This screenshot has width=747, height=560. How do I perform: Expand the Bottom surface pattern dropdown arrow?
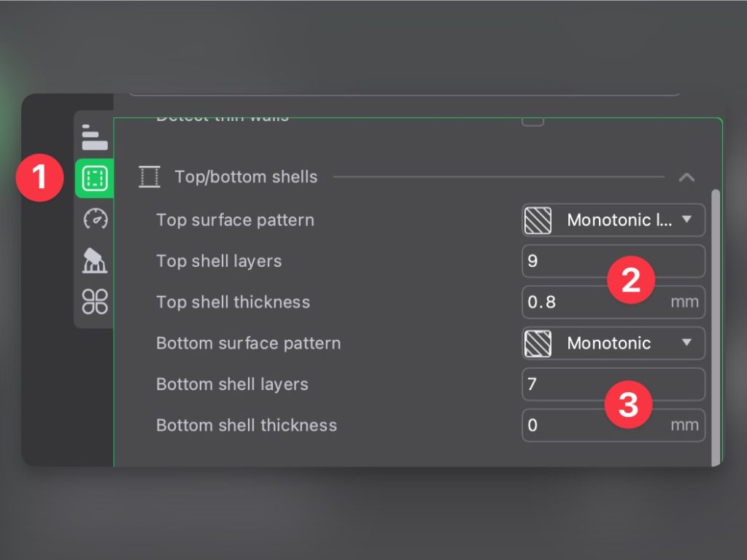coord(686,343)
